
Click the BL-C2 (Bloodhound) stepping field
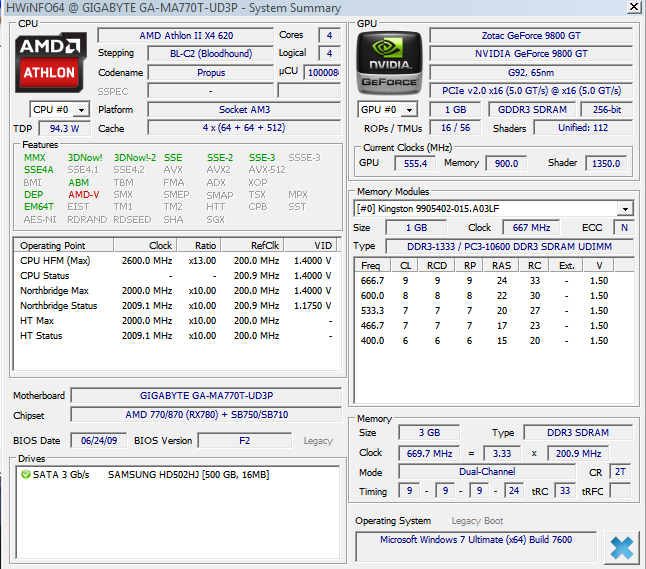point(211,54)
